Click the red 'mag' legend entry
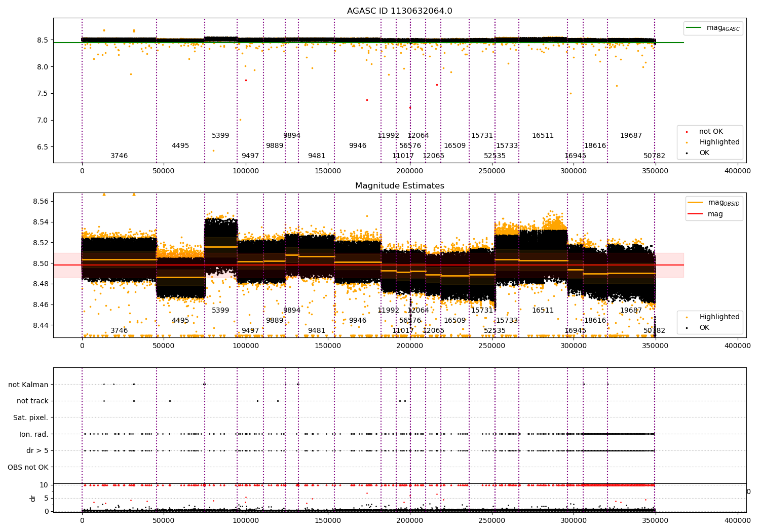 (x=705, y=214)
